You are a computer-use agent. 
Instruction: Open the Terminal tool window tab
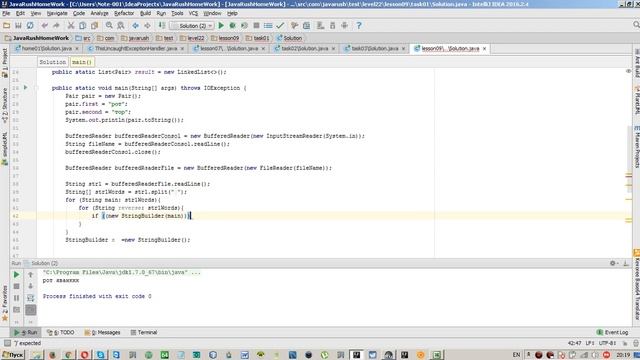click(x=144, y=332)
